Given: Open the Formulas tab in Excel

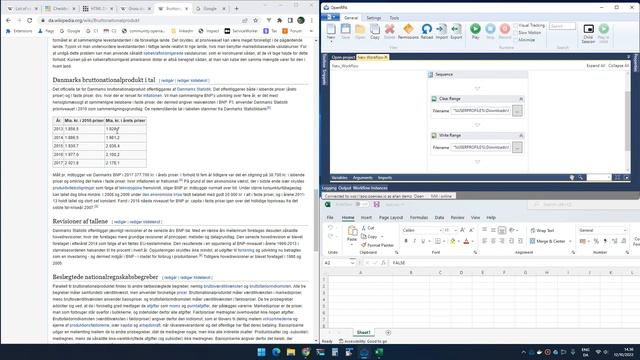Looking at the screenshot, I should 419,218.
